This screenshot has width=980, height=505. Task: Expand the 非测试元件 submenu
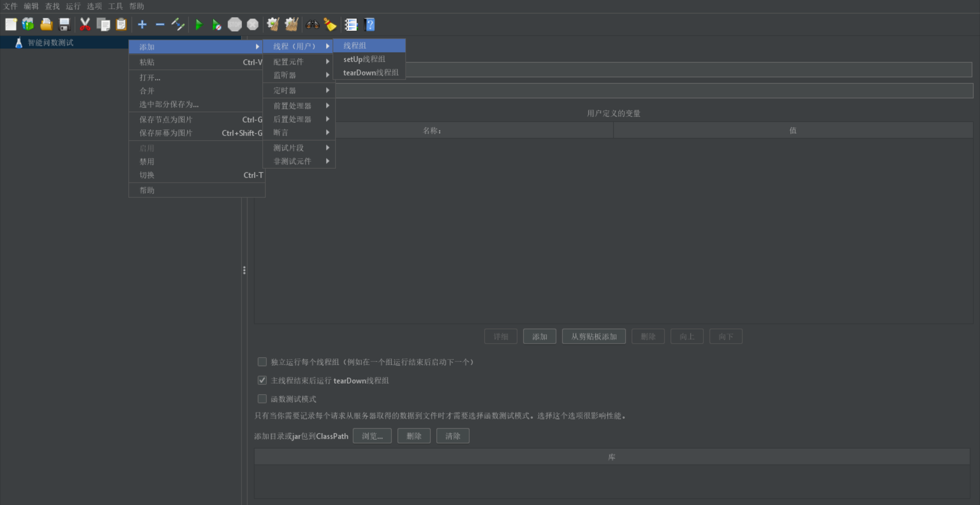[299, 161]
